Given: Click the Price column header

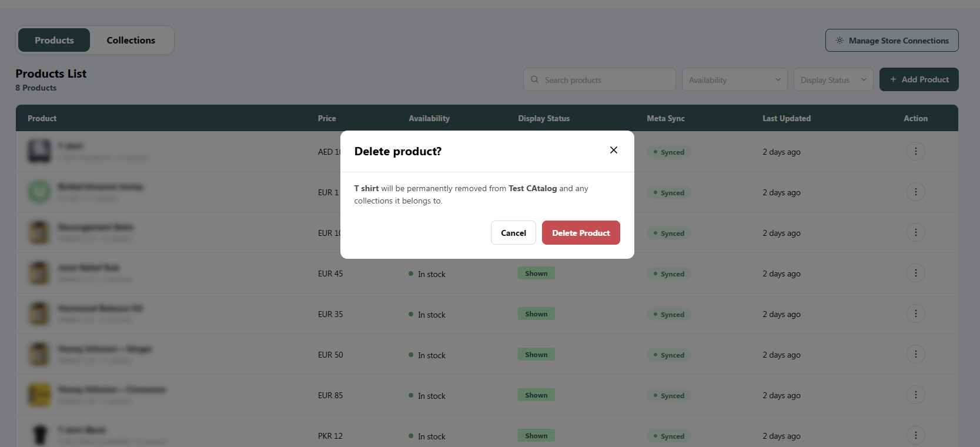Looking at the screenshot, I should point(327,118).
